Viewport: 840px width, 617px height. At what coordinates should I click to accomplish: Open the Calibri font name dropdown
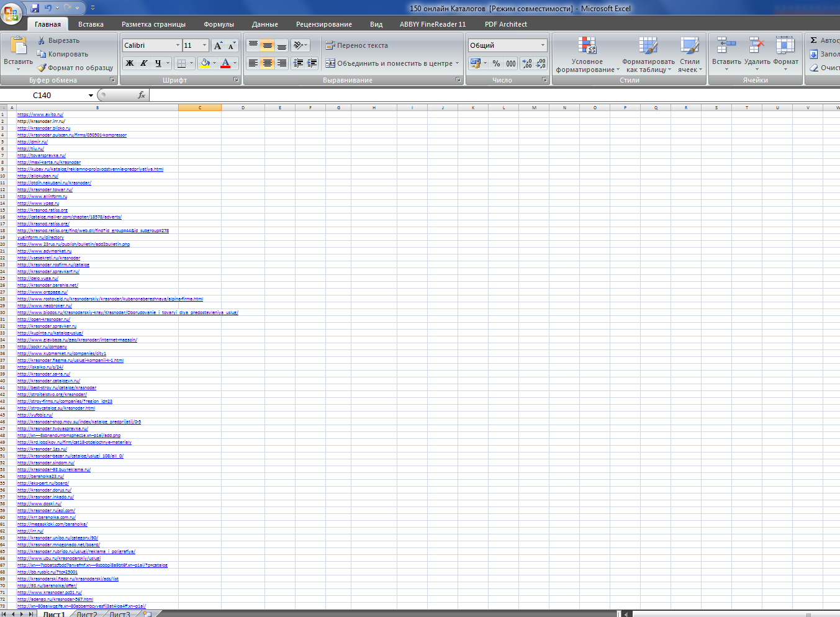178,45
